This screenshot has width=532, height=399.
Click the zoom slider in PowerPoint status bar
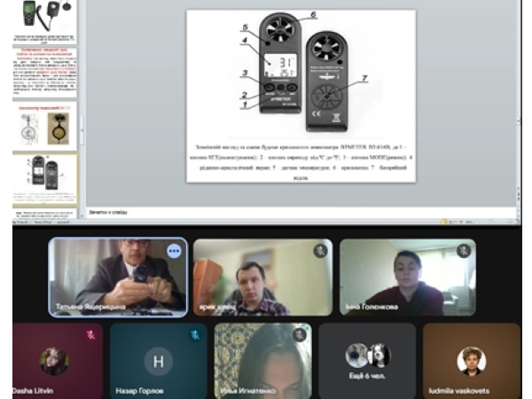(x=490, y=222)
